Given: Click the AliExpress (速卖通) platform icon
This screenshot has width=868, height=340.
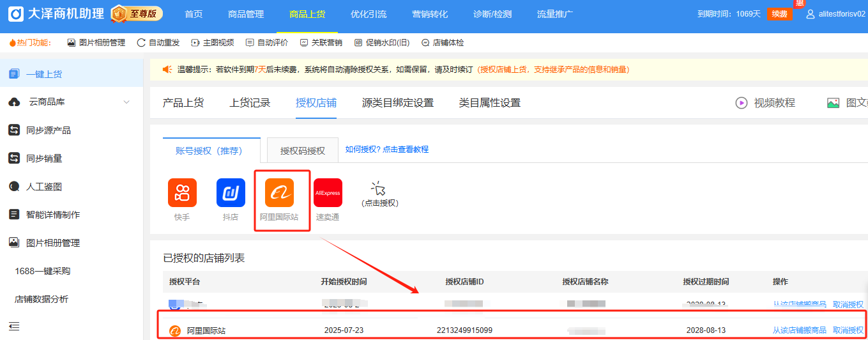Looking at the screenshot, I should point(328,193).
